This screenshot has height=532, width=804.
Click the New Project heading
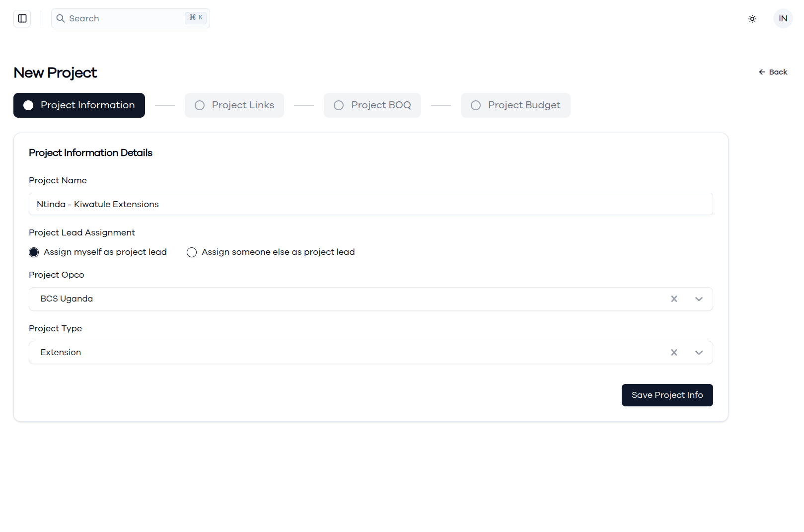tap(55, 73)
